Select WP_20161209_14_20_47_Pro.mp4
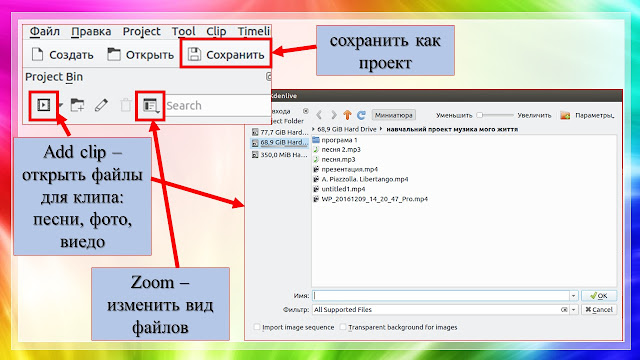The image size is (640, 360). (370, 199)
